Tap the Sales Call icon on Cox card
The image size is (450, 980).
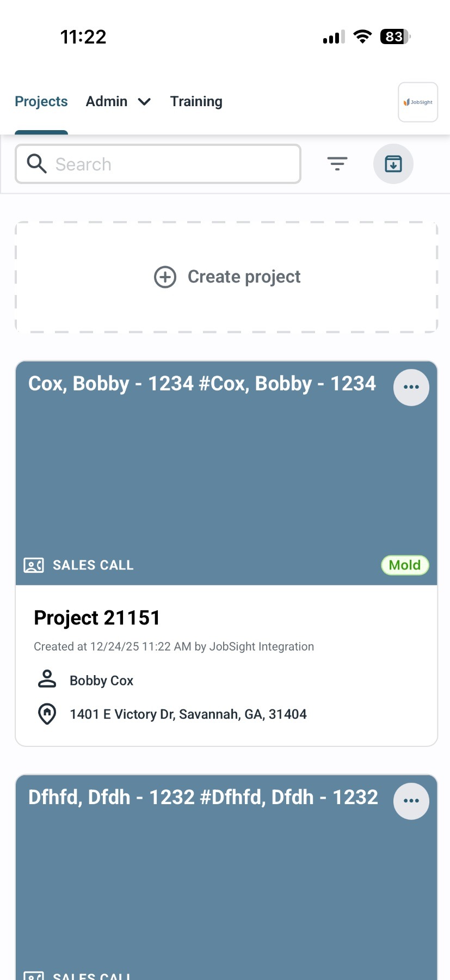tap(34, 565)
